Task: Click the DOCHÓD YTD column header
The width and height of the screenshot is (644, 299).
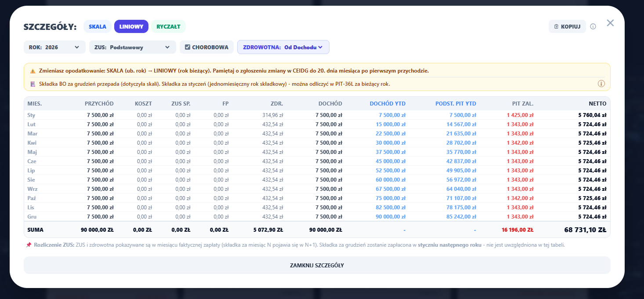Action: point(387,104)
